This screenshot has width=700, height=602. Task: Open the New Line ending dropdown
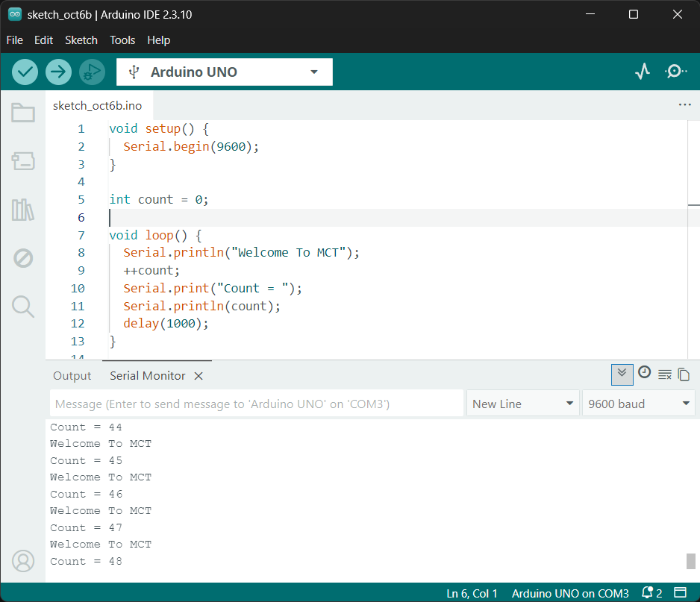pyautogui.click(x=523, y=404)
